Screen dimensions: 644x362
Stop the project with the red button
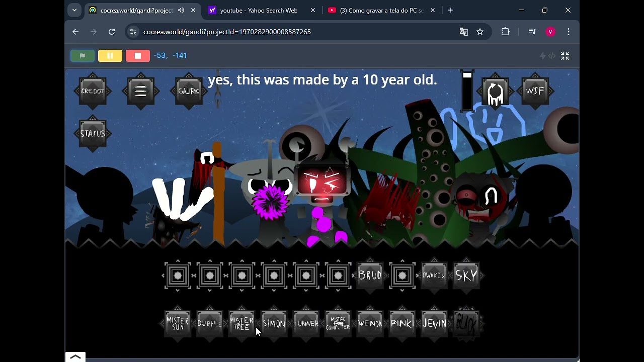[x=138, y=56]
